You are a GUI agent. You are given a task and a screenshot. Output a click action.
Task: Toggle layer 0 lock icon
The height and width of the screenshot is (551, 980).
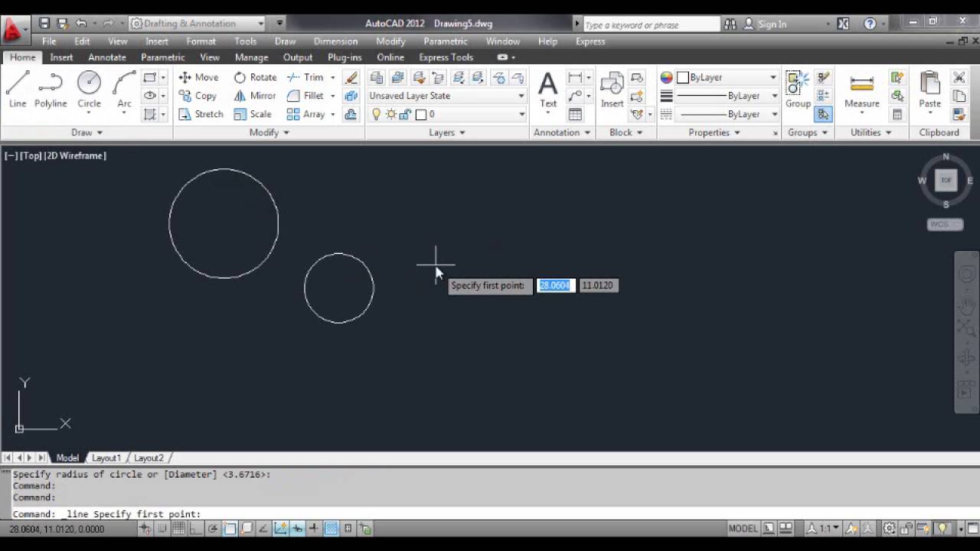pyautogui.click(x=406, y=115)
